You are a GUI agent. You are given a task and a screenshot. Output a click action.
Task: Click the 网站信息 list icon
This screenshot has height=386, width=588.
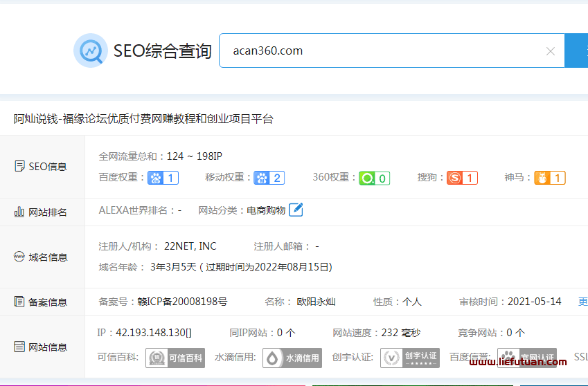click(x=19, y=347)
